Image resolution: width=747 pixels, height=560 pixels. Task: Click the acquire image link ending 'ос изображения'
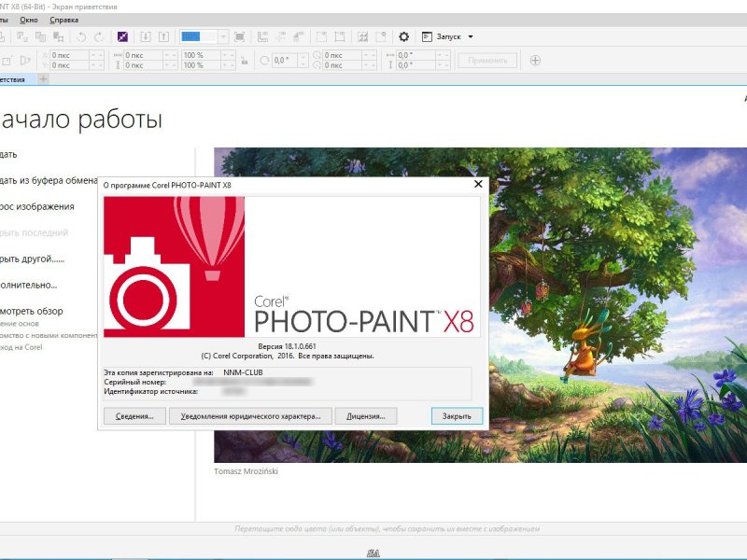point(37,206)
